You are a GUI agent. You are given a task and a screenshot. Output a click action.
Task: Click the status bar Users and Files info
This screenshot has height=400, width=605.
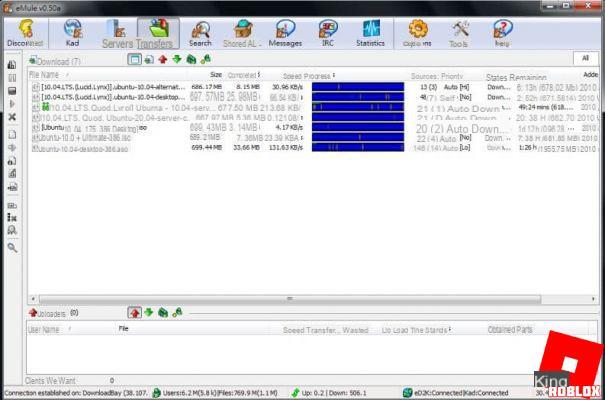(x=216, y=393)
